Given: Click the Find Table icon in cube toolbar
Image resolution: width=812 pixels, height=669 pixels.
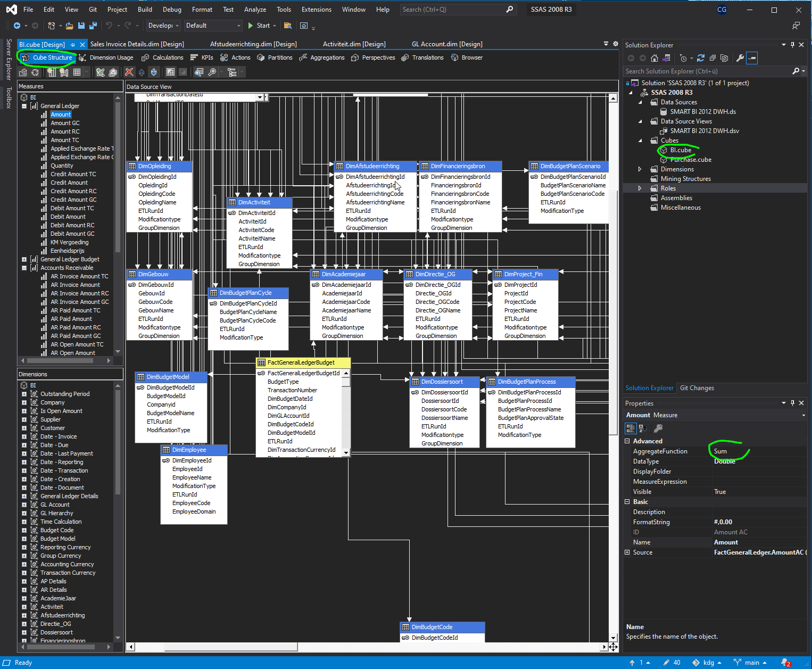Looking at the screenshot, I should (199, 72).
